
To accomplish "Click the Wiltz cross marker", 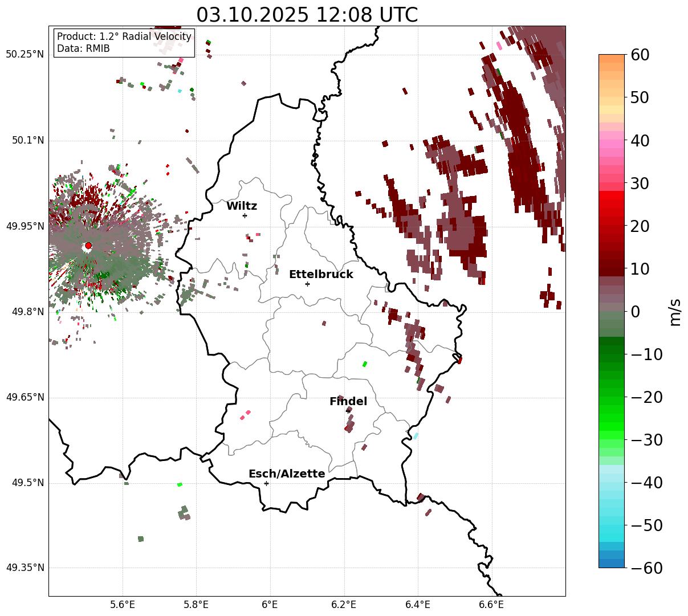I will coord(245,215).
